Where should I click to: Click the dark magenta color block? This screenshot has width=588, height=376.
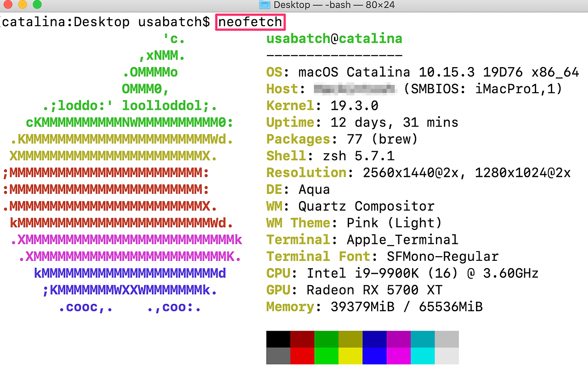tap(399, 339)
